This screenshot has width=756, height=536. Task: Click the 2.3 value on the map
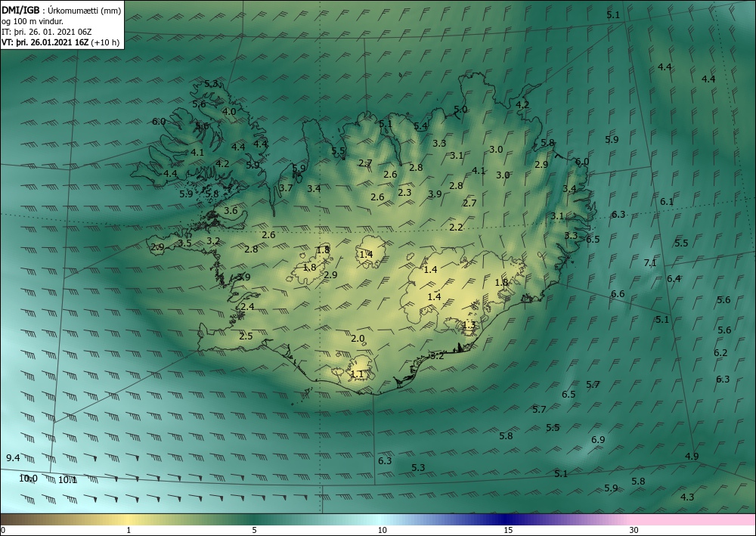tap(405, 192)
